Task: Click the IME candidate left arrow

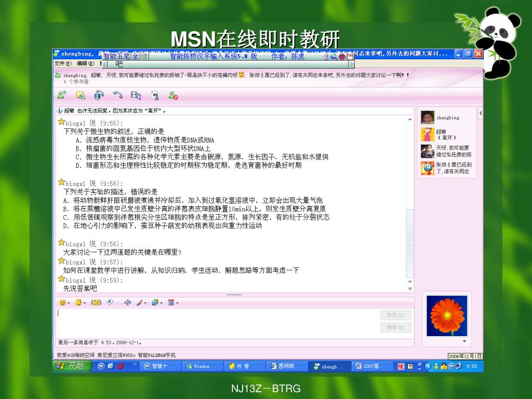Action: coord(105,64)
